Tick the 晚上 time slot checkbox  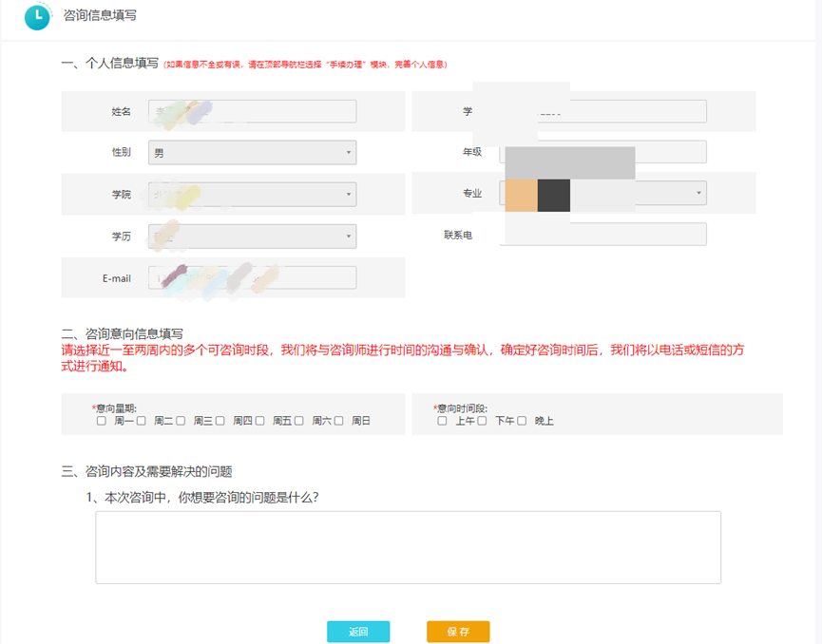[x=522, y=421]
